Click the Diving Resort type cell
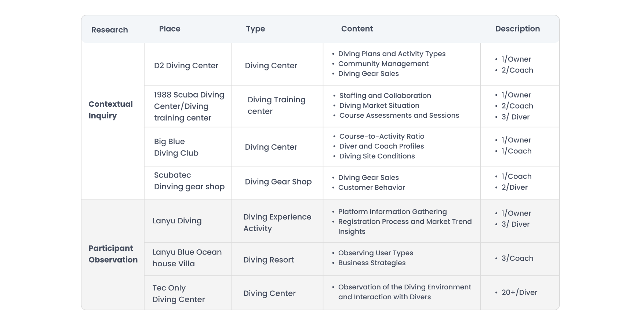Image resolution: width=644 pixels, height=329 pixels. 268,260
